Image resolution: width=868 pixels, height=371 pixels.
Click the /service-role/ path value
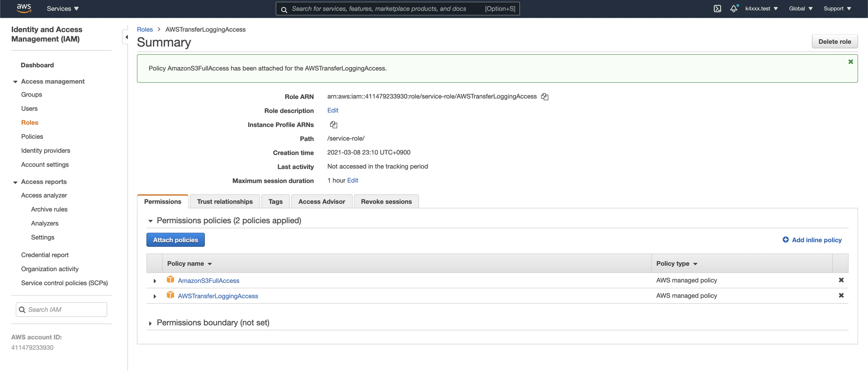[x=346, y=138]
